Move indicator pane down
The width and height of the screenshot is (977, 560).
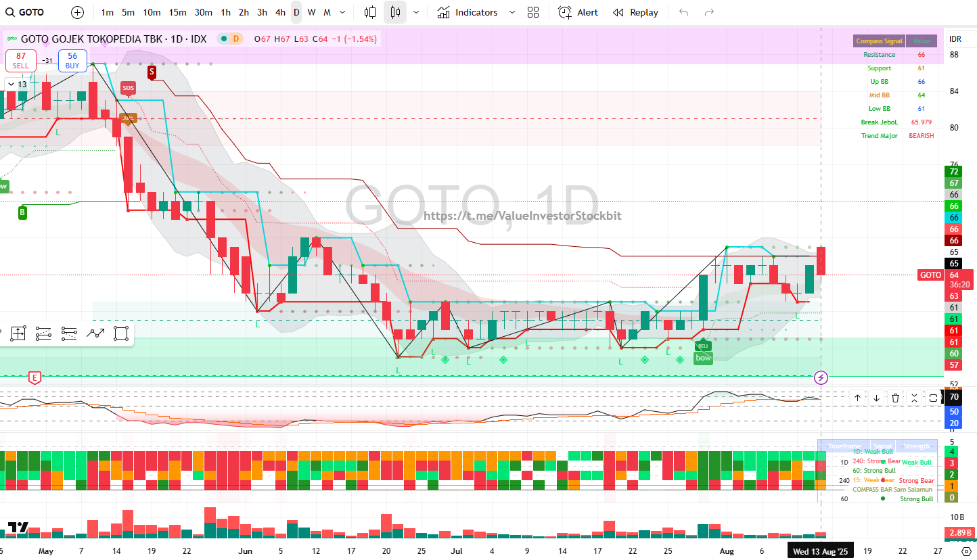pos(876,398)
